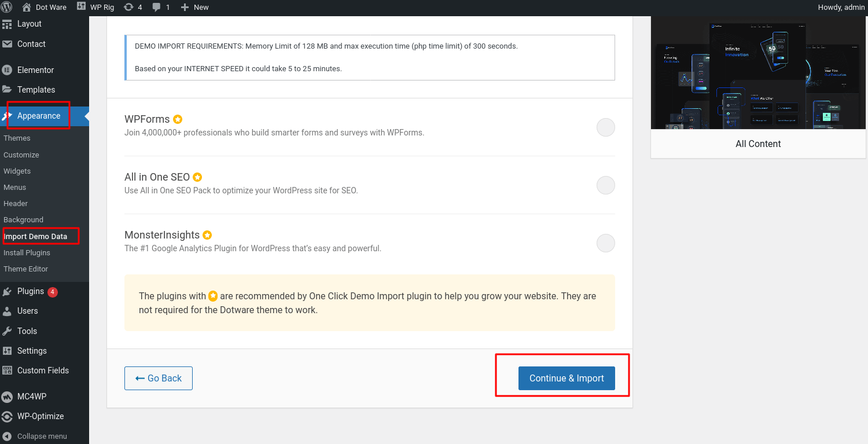Open the New content menu
Viewport: 868px width, 444px height.
click(x=195, y=7)
